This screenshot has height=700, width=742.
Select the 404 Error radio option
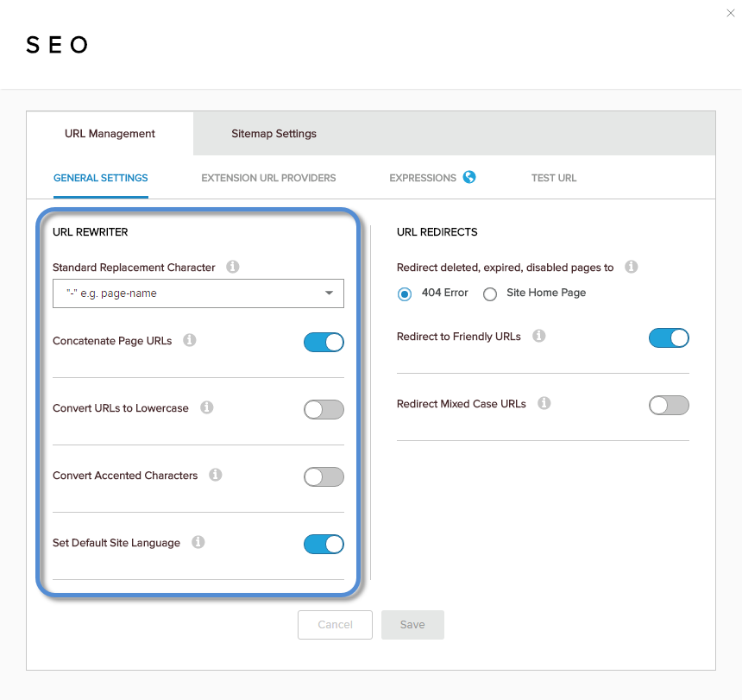[x=405, y=294]
